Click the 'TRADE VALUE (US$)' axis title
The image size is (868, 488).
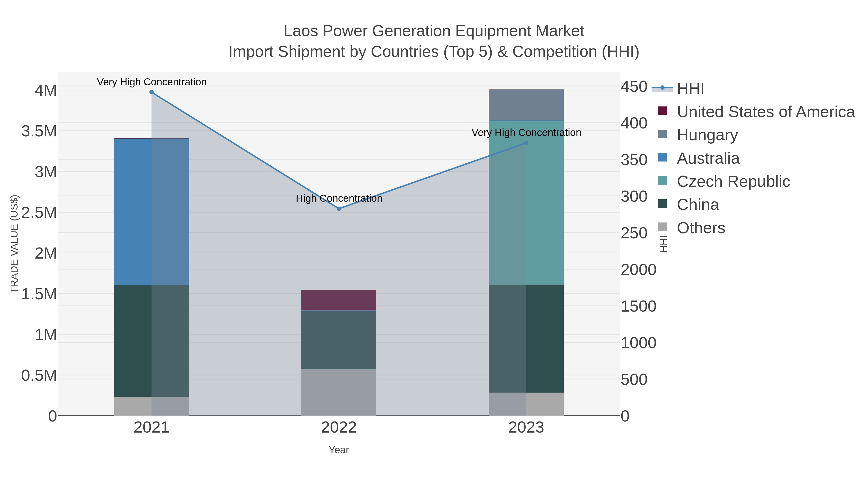14,244
